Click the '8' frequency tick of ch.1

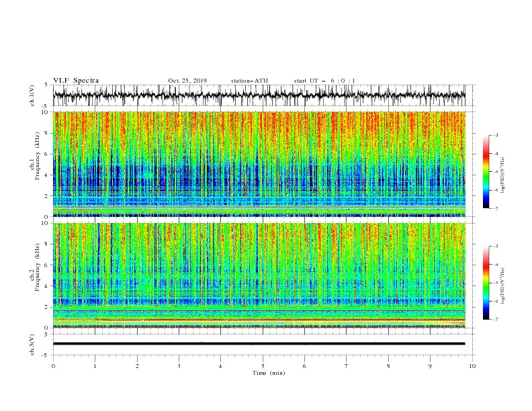coord(47,133)
